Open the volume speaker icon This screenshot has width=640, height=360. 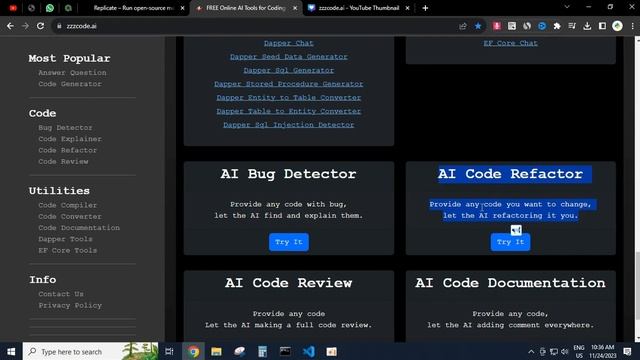click(x=564, y=352)
